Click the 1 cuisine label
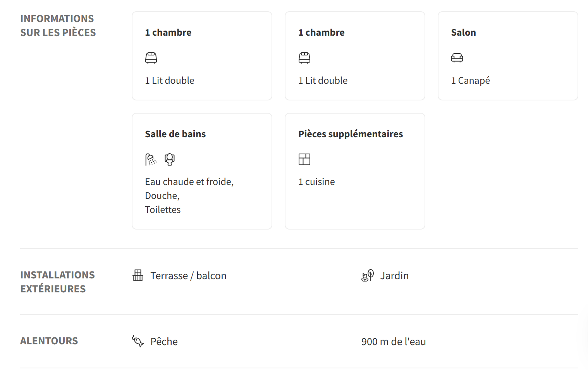Viewport: 588px width, 380px height. pos(316,182)
